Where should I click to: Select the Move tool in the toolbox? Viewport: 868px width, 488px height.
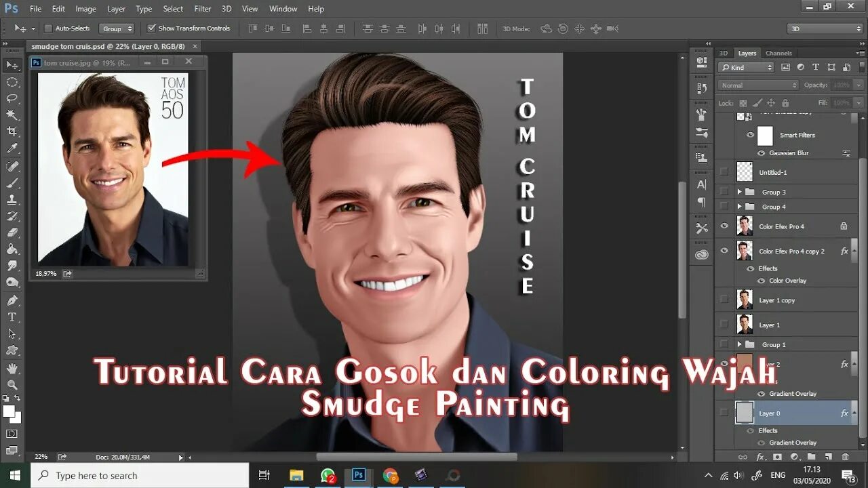coord(12,65)
